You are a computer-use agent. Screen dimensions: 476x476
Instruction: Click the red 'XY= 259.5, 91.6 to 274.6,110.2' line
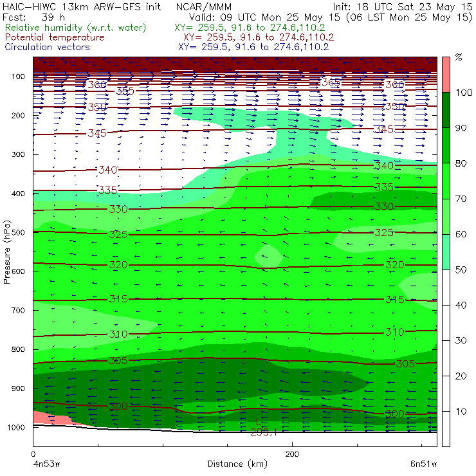pyautogui.click(x=259, y=37)
